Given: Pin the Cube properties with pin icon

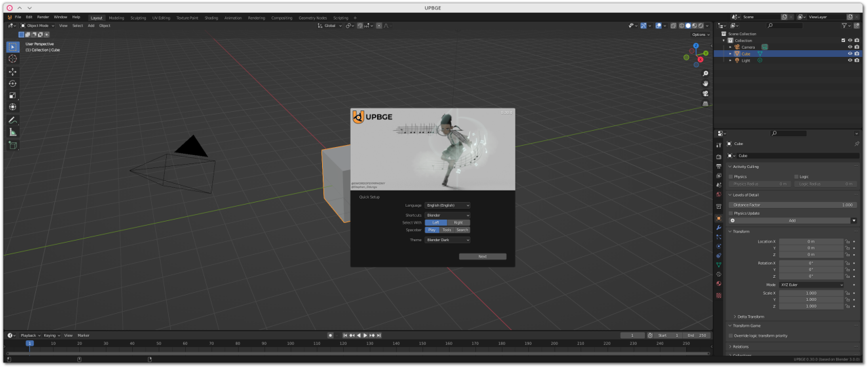Looking at the screenshot, I should 856,144.
